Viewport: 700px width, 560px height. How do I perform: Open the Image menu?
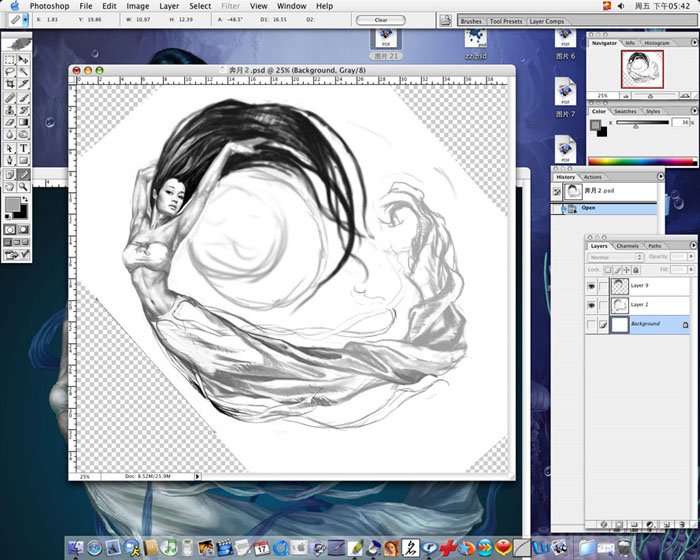(x=138, y=6)
